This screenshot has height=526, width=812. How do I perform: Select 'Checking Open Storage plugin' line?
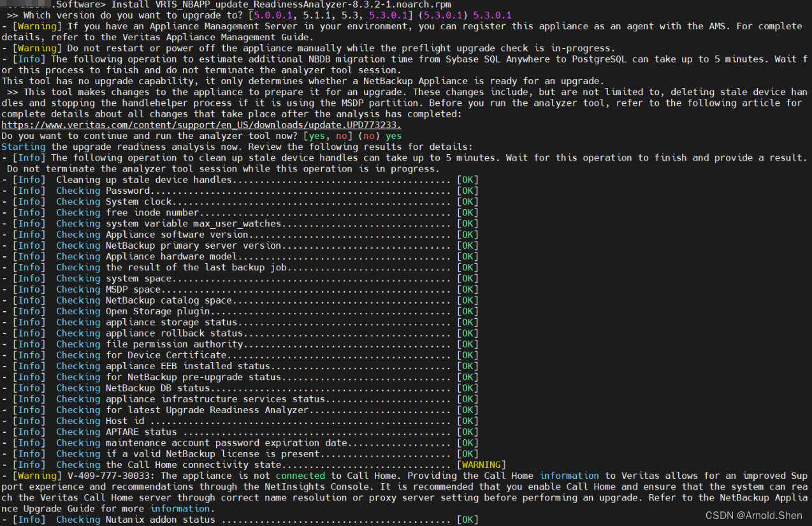pyautogui.click(x=240, y=311)
